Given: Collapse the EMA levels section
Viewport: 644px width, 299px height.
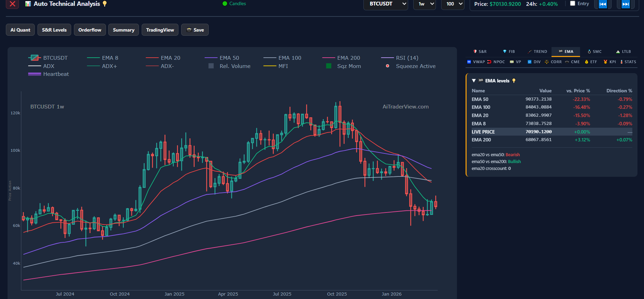Looking at the screenshot, I should pos(474,81).
